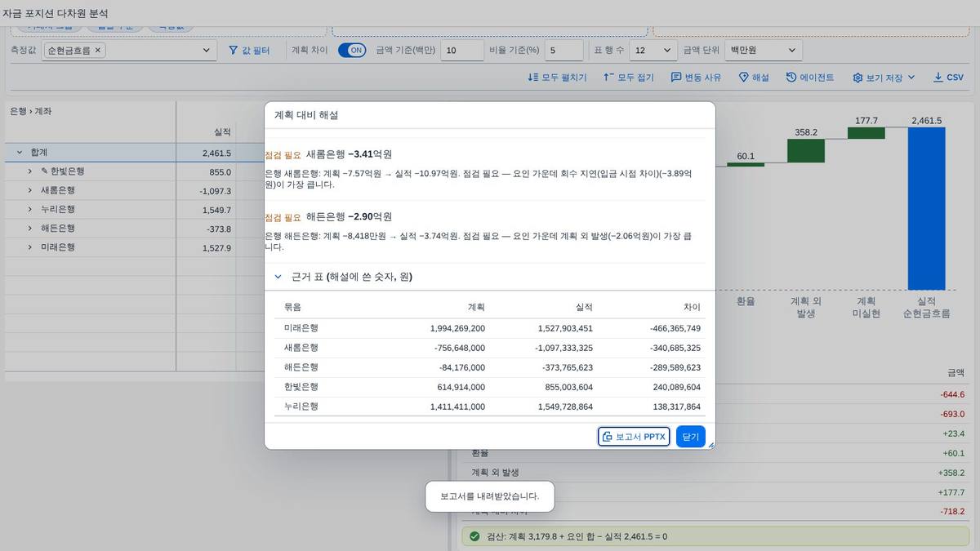Collapse the 합계 tree row
This screenshot has width=980, height=551.
click(x=20, y=153)
